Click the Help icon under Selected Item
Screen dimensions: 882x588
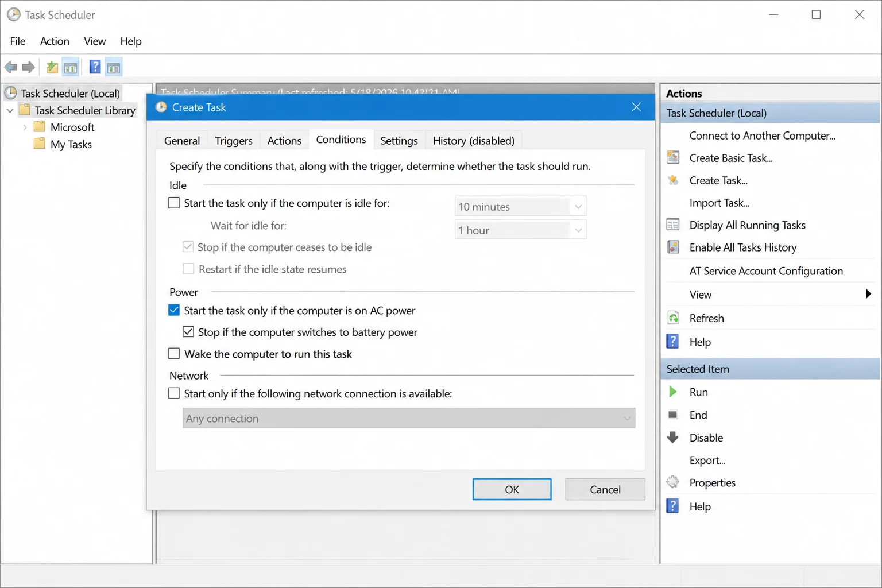672,506
